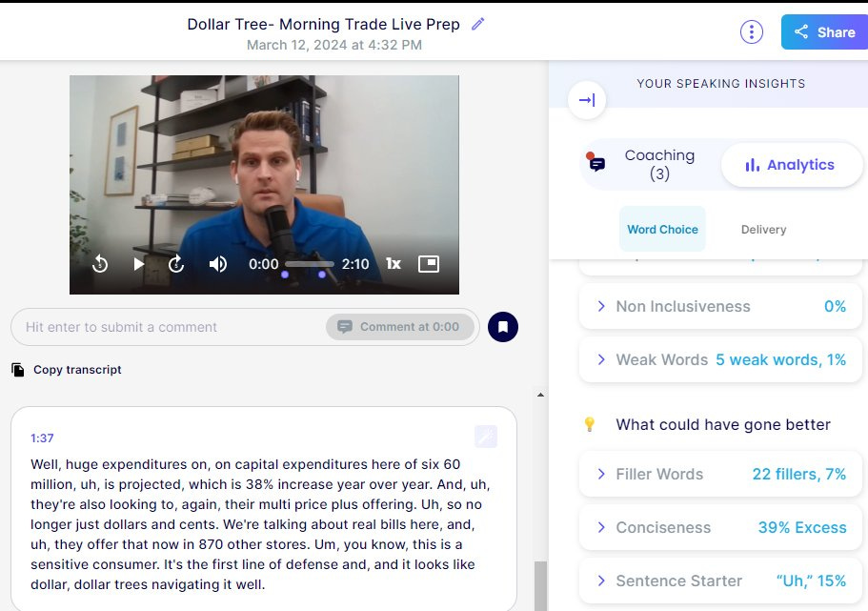Screen dimensions: 868x611
Task: Click the "Uh," 15% value
Action: (811, 580)
